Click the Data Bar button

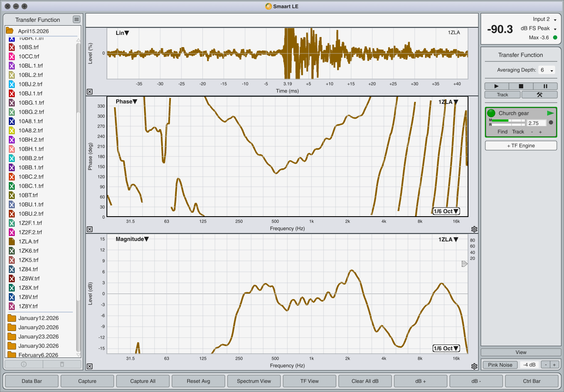coord(32,381)
